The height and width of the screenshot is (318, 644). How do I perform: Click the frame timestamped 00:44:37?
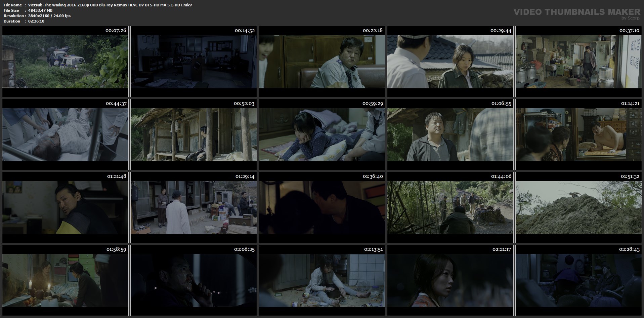tap(65, 134)
